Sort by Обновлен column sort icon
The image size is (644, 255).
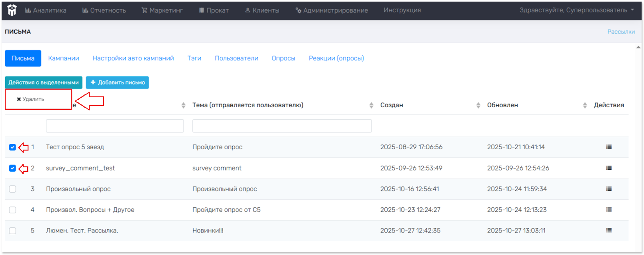tap(584, 105)
